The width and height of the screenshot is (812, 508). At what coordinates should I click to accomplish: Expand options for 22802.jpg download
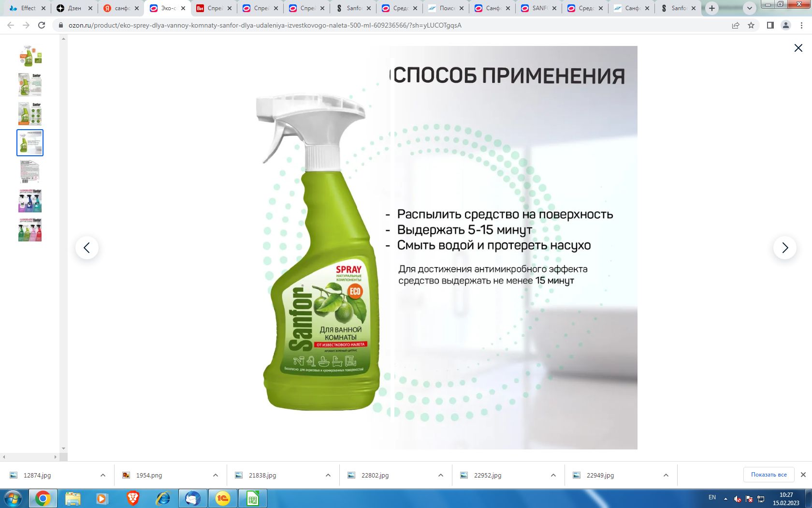tap(441, 475)
